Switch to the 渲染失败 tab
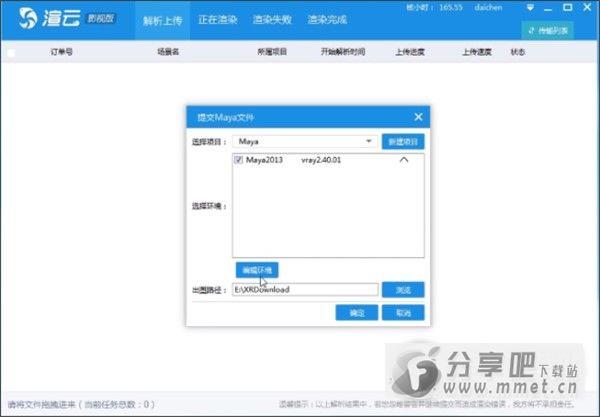 pos(272,20)
